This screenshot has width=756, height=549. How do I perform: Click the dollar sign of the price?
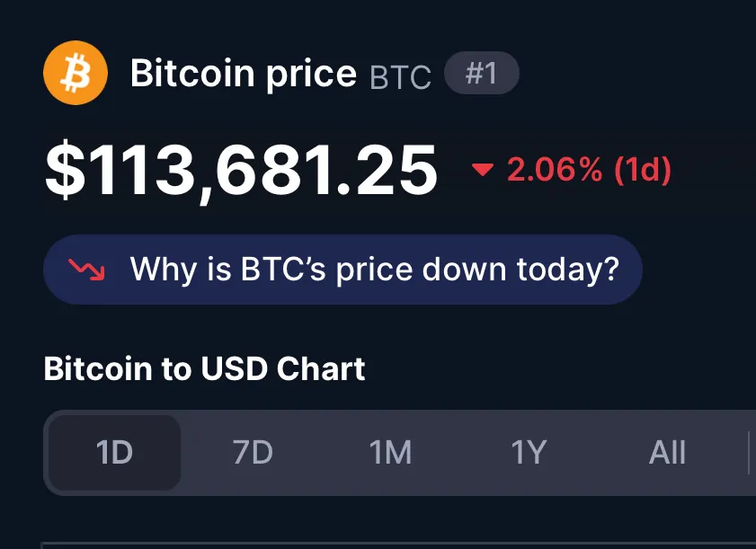coord(66,171)
